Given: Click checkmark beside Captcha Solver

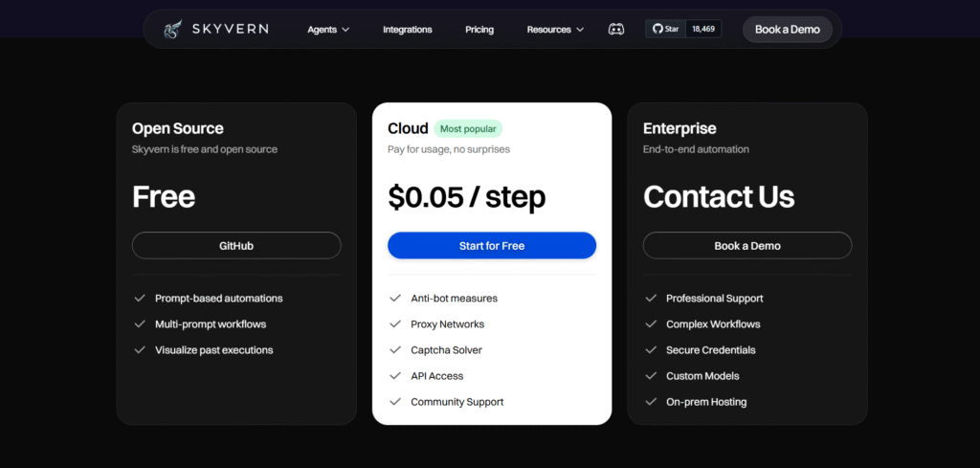Looking at the screenshot, I should coord(395,350).
